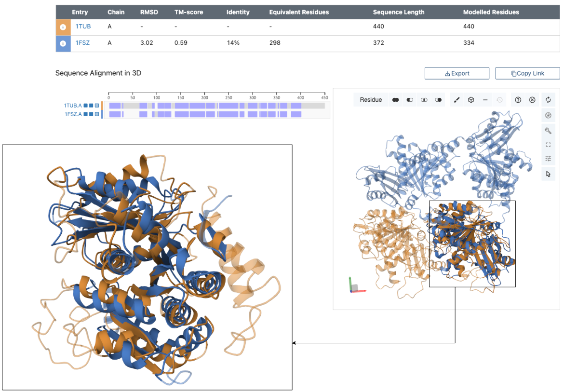Image resolution: width=564 pixels, height=392 pixels.
Task: Open the sliders control panel icon
Action: [x=548, y=159]
